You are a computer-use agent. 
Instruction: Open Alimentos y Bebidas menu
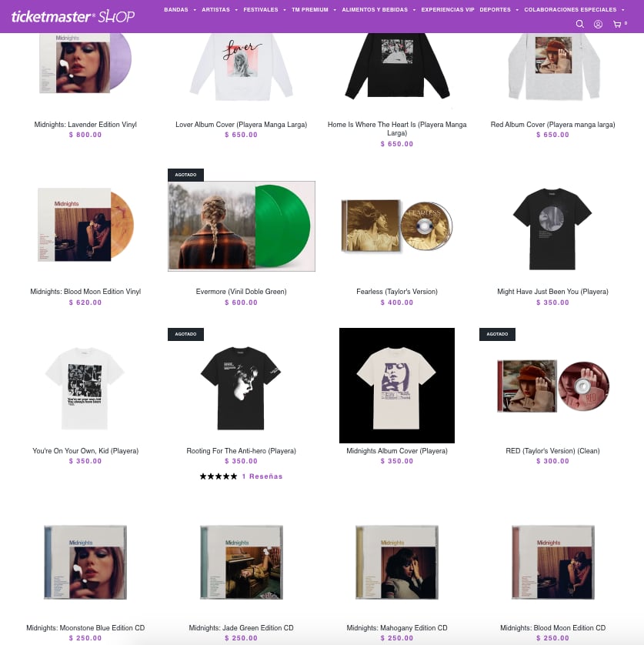[x=379, y=9]
